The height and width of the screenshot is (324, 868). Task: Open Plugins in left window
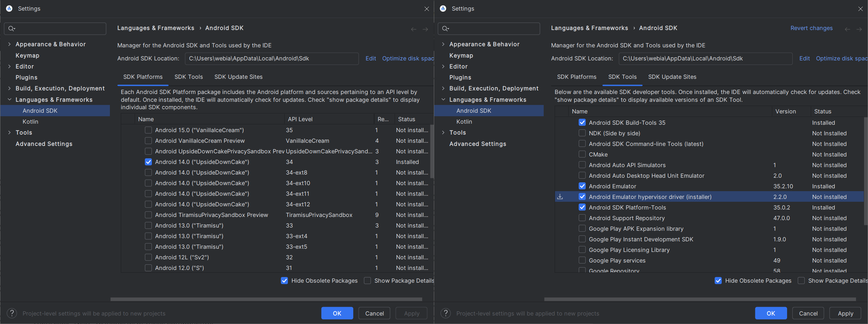[x=26, y=77]
